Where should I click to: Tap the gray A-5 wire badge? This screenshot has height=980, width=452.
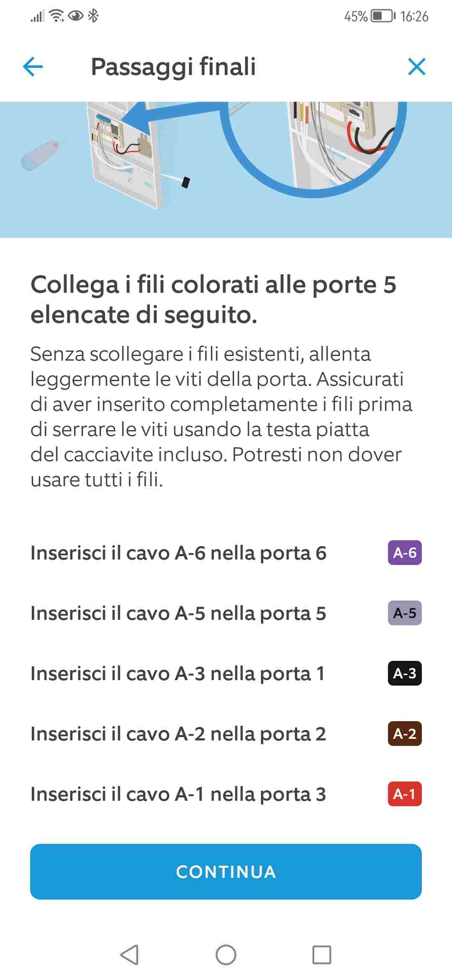[404, 613]
